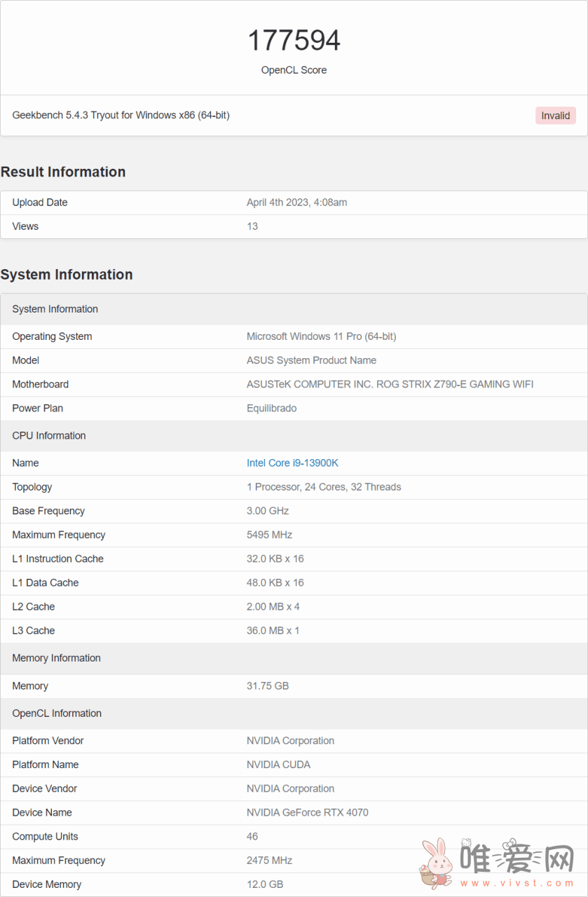Click the Compute Units value 46
Viewport: 588px width, 897px height.
coord(252,837)
